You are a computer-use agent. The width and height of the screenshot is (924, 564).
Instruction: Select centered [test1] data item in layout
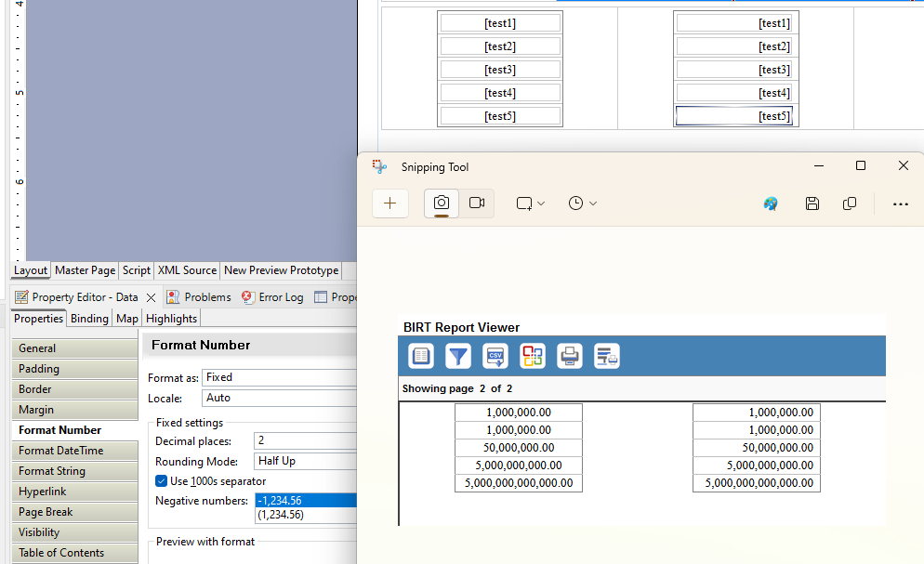pyautogui.click(x=500, y=23)
